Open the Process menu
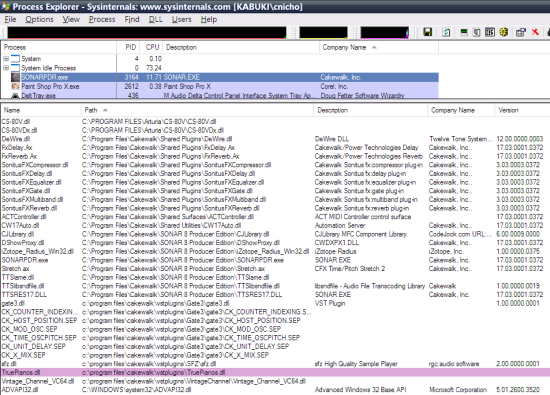Image resolution: width=550 pixels, height=395 pixels. pyautogui.click(x=102, y=19)
